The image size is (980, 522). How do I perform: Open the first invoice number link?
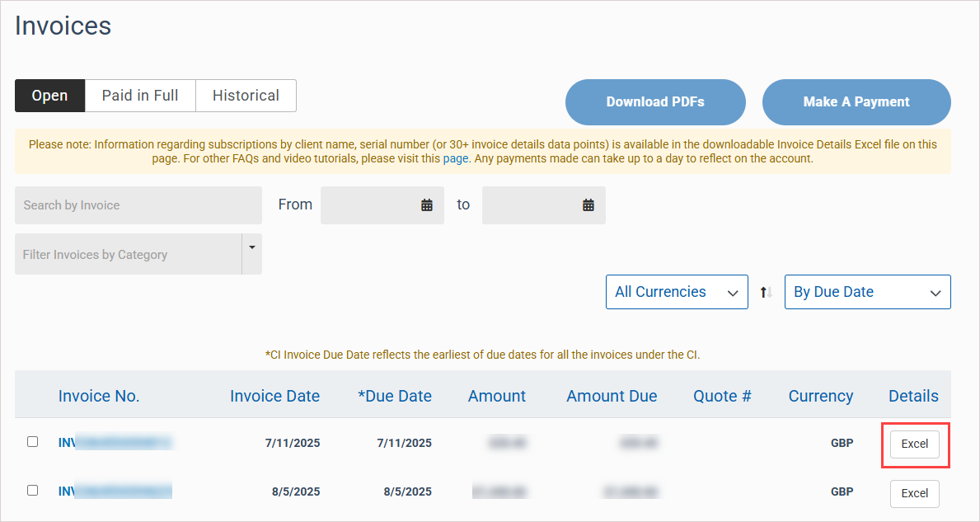(115, 443)
